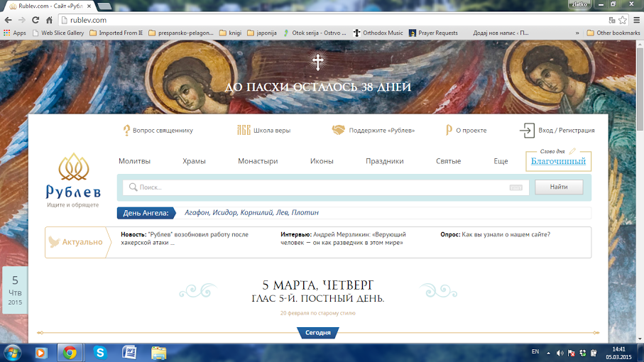644x362 pixels.
Task: Open Imported From IE bookmarks folder
Action: 116,33
